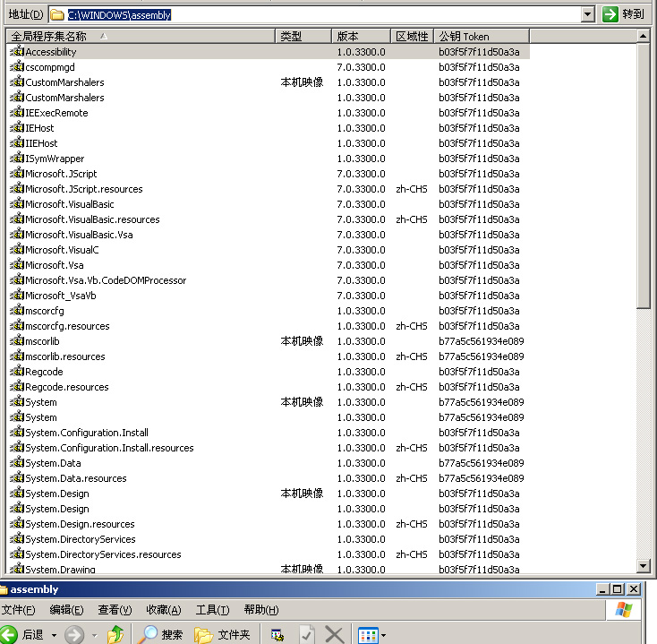Select the Microsoft.Vsa assembly icon
657x644 pixels.
(x=17, y=264)
